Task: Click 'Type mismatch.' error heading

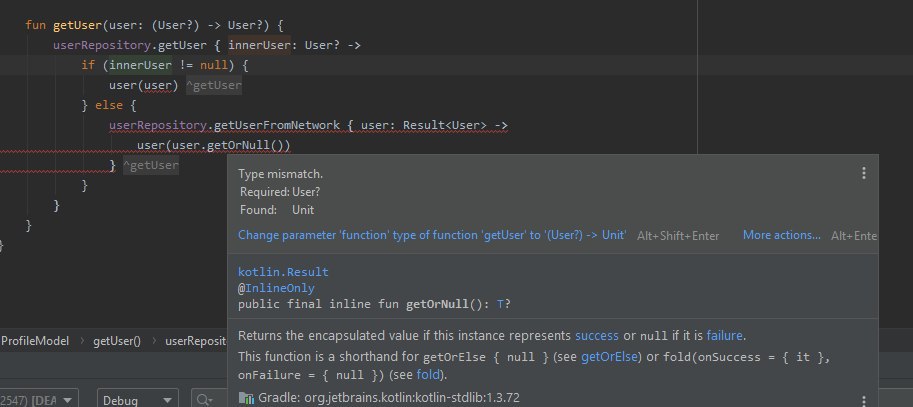Action: tap(281, 174)
